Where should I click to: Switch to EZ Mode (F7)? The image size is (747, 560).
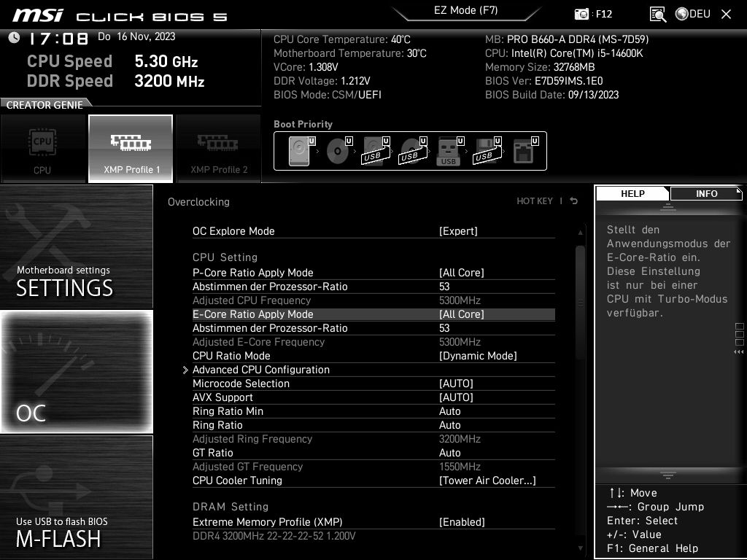pos(466,10)
